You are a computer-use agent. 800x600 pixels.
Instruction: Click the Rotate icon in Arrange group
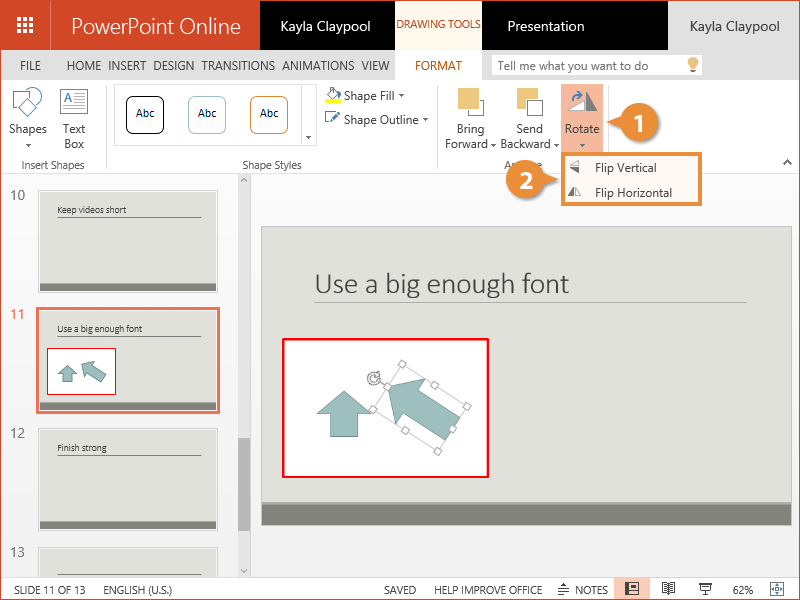coord(582,103)
